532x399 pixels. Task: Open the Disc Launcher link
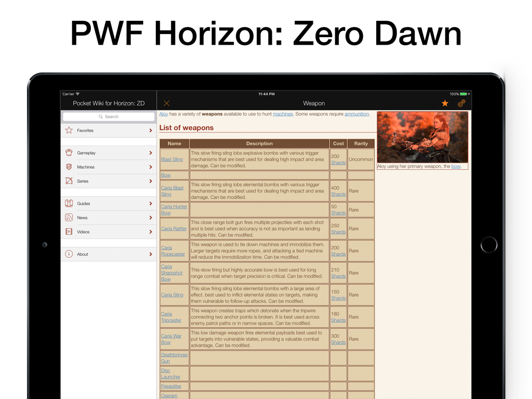point(170,373)
